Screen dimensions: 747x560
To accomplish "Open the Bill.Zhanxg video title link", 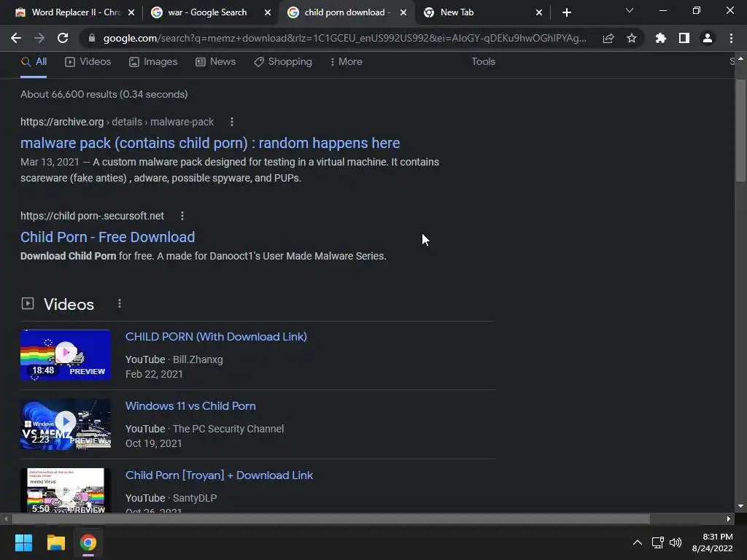I will (216, 337).
